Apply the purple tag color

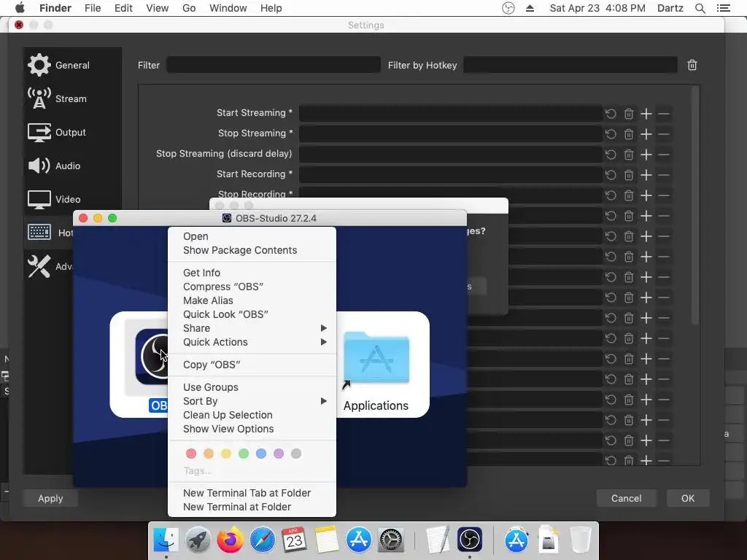click(x=279, y=454)
